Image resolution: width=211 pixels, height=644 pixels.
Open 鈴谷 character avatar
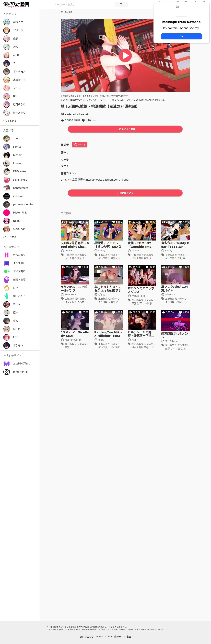[x=7, y=47]
